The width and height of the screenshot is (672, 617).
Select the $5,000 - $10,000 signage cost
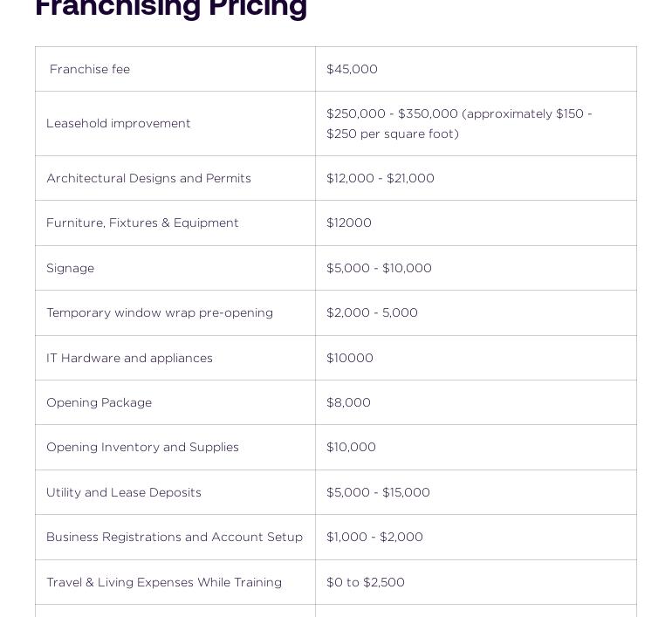[x=379, y=268]
